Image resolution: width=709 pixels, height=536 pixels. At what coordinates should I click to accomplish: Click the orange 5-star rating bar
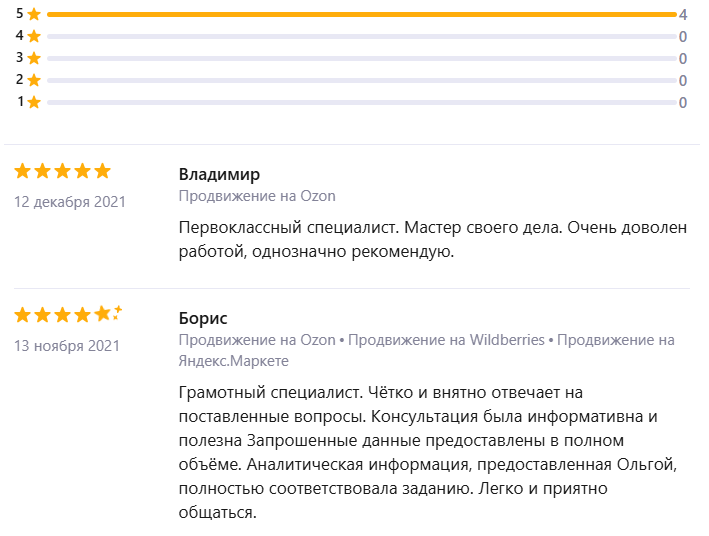tap(361, 15)
